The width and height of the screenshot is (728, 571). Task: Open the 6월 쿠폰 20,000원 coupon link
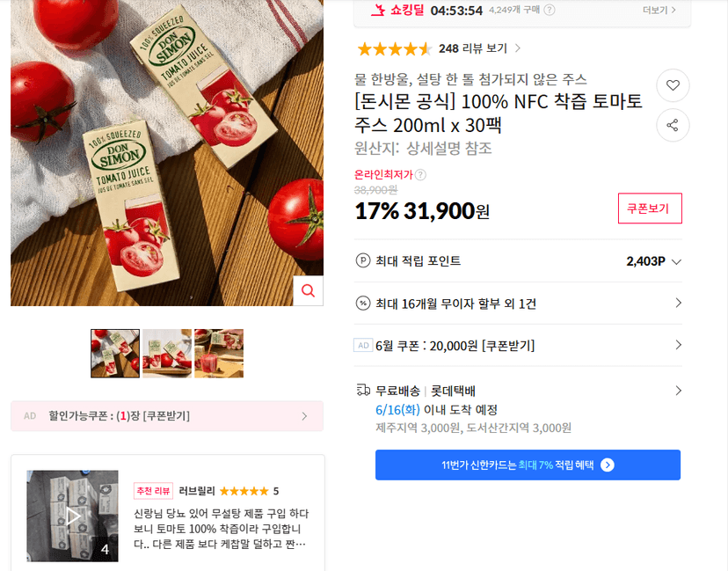(518, 345)
